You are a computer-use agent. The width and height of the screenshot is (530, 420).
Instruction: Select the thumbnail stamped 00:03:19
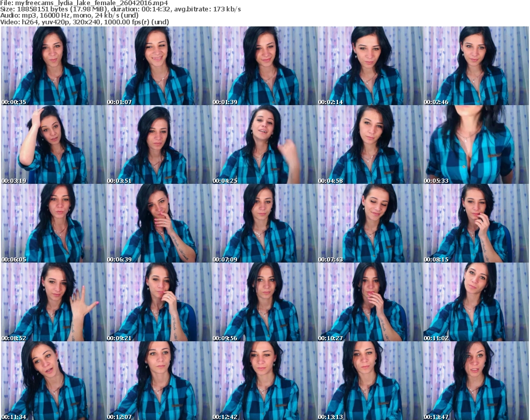[x=53, y=144]
